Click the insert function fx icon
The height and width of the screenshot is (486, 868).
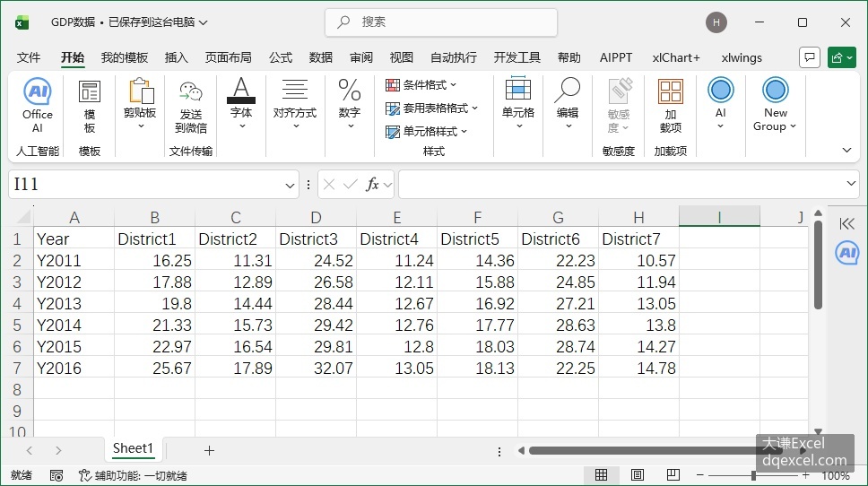point(372,185)
